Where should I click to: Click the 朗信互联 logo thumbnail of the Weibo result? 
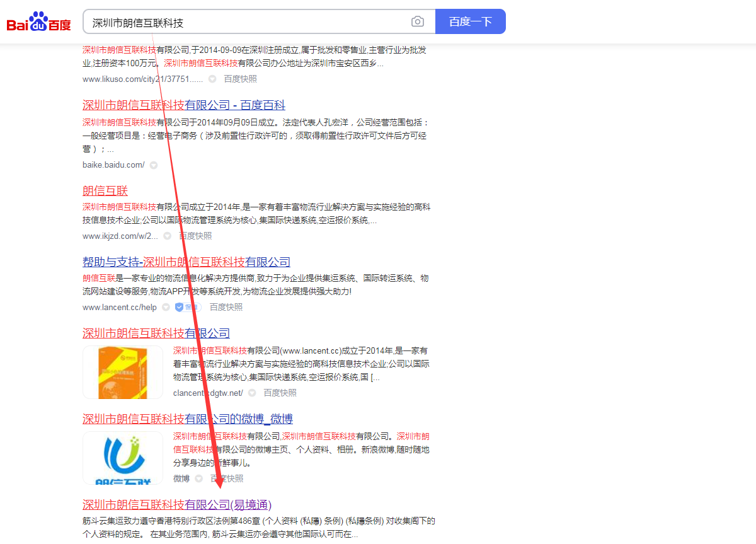(123, 458)
